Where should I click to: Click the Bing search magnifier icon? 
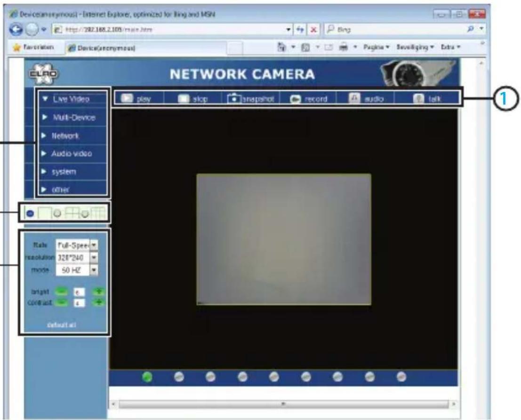pyautogui.click(x=471, y=29)
